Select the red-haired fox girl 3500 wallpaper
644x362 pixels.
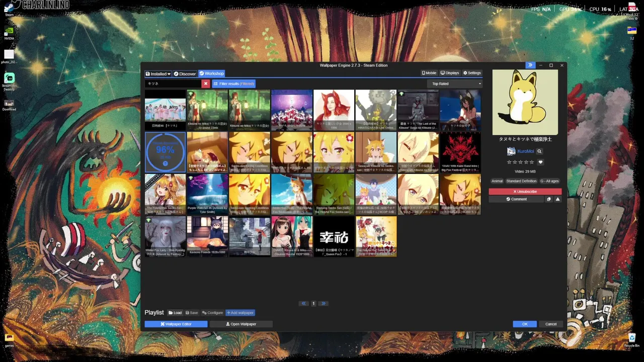click(x=334, y=110)
